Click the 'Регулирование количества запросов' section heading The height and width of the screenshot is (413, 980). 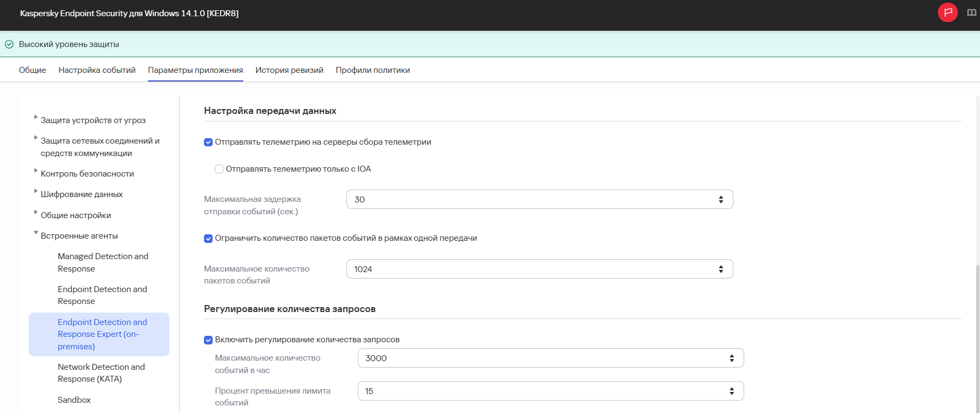290,309
